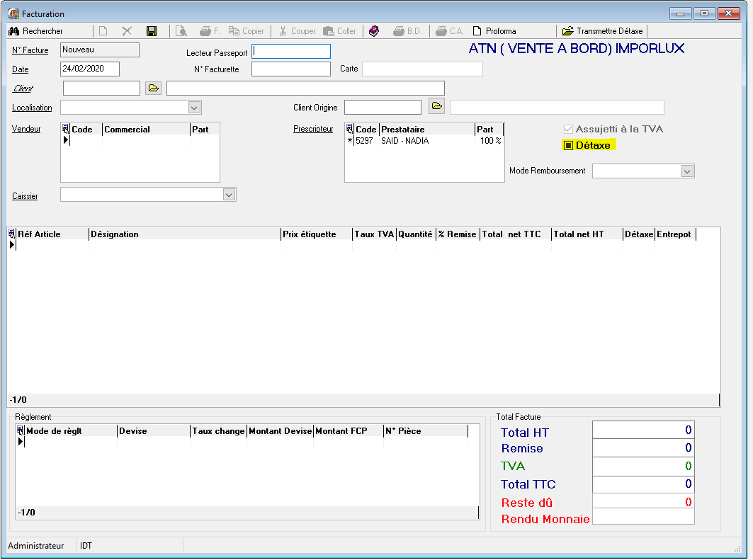Click the Rechercher binoculars icon

tap(13, 31)
